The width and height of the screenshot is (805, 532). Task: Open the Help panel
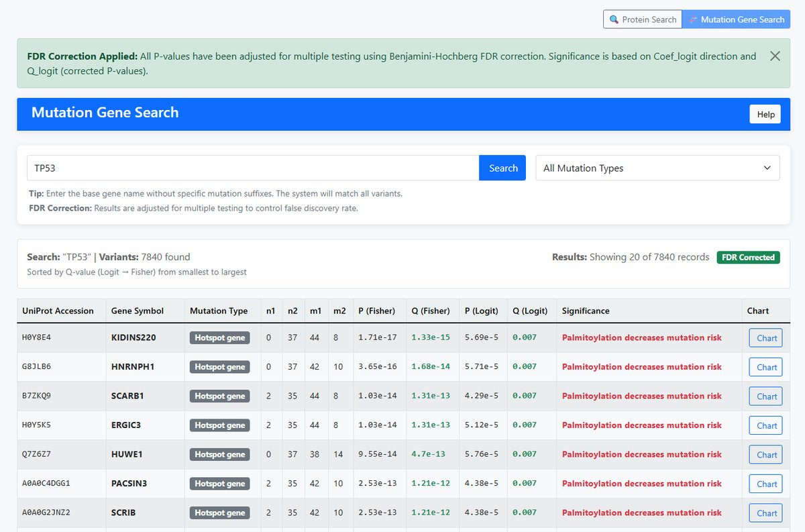pyautogui.click(x=765, y=114)
